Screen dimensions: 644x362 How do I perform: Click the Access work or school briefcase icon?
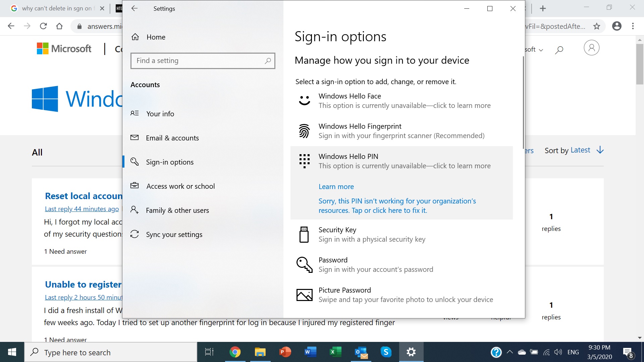(135, 185)
